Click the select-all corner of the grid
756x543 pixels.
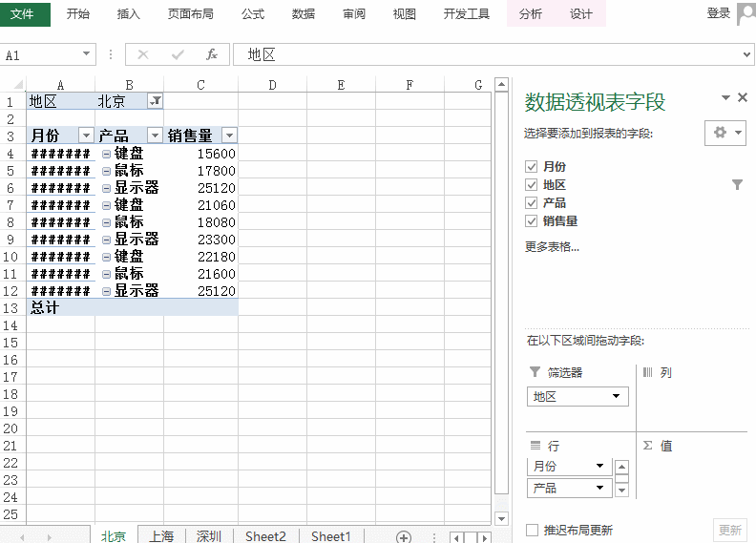tap(12, 86)
